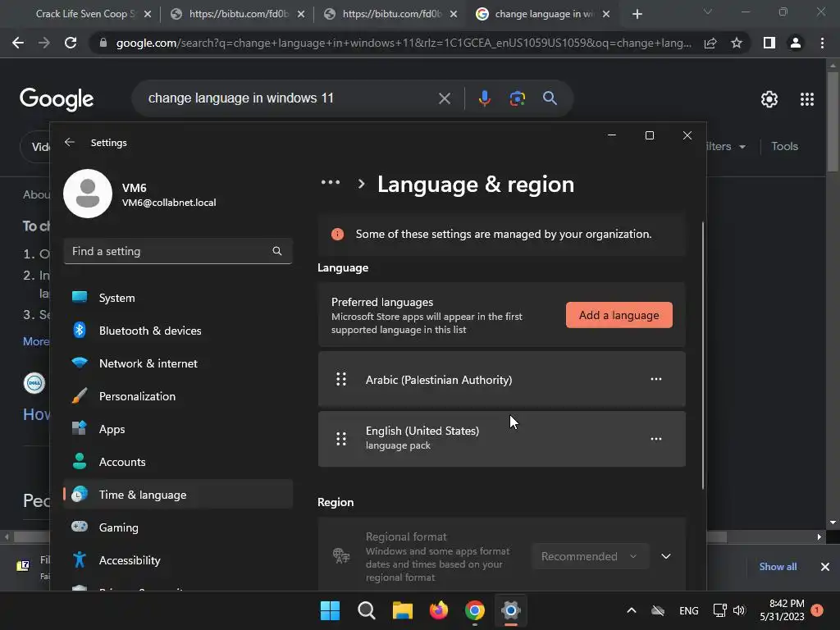This screenshot has width=840, height=630.
Task: Click ENG input language indicator
Action: [x=688, y=610]
